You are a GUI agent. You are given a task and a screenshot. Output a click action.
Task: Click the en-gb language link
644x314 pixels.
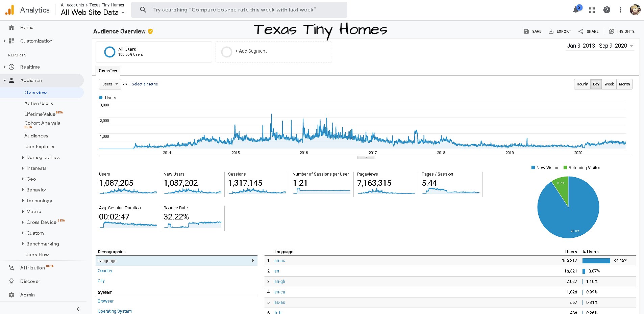[x=279, y=282]
